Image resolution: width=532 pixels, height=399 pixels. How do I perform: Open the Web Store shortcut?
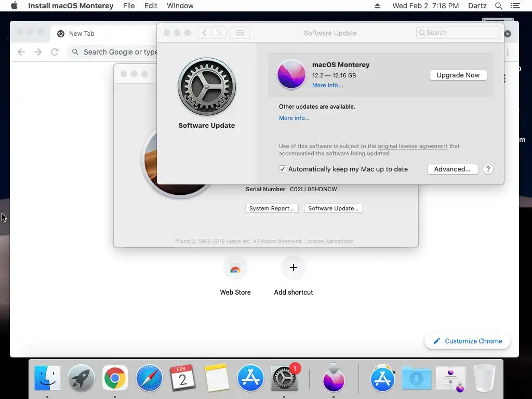click(235, 269)
